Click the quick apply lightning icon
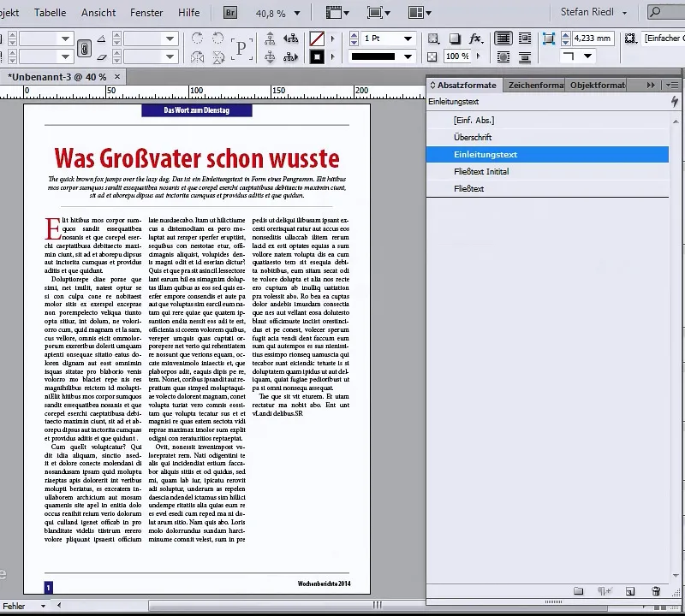 [x=675, y=102]
